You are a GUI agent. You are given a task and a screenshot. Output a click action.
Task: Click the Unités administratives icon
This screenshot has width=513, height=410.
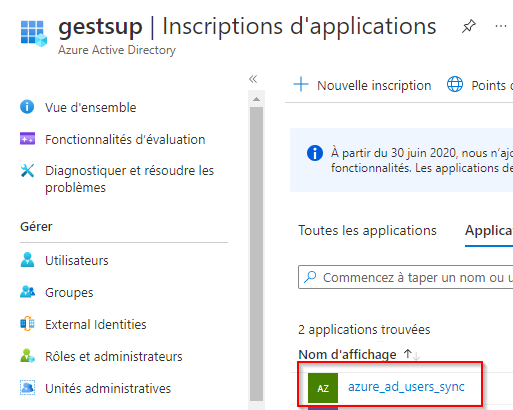click(27, 388)
